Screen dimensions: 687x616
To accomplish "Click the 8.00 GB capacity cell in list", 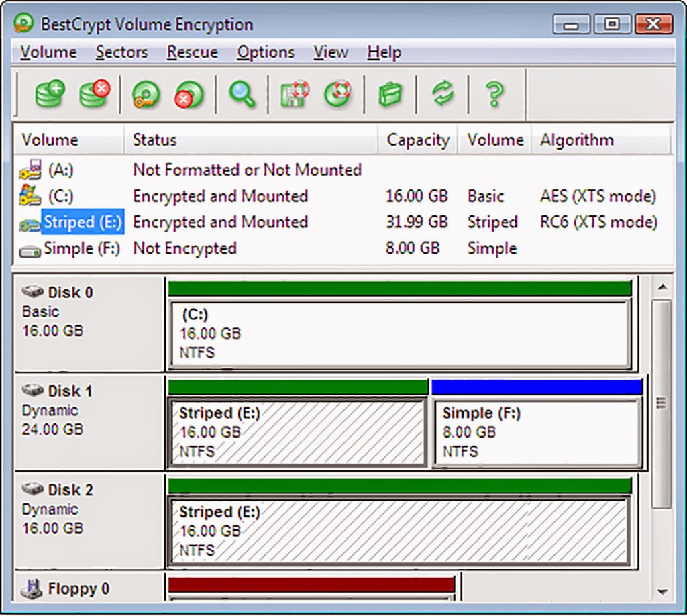I will click(413, 248).
